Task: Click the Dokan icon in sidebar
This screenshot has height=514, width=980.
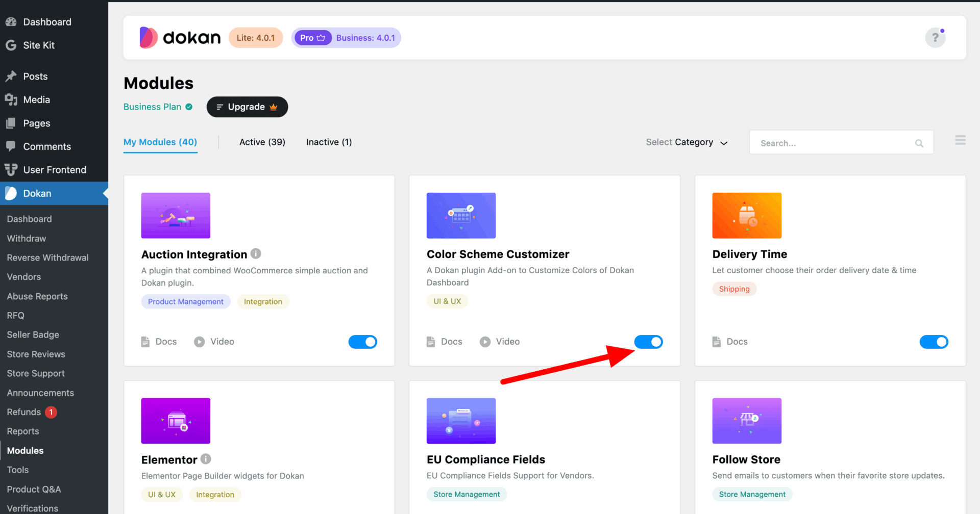Action: (11, 193)
